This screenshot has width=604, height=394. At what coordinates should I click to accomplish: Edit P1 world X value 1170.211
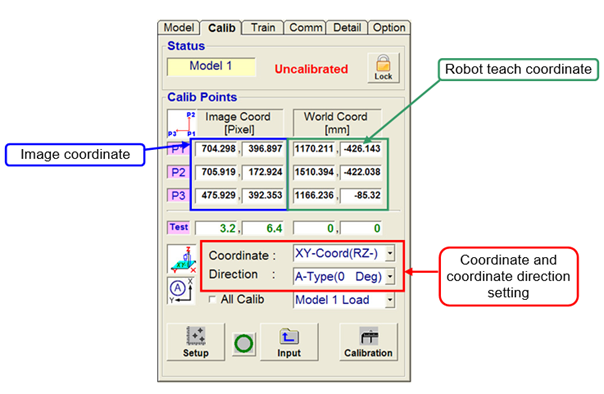[314, 149]
